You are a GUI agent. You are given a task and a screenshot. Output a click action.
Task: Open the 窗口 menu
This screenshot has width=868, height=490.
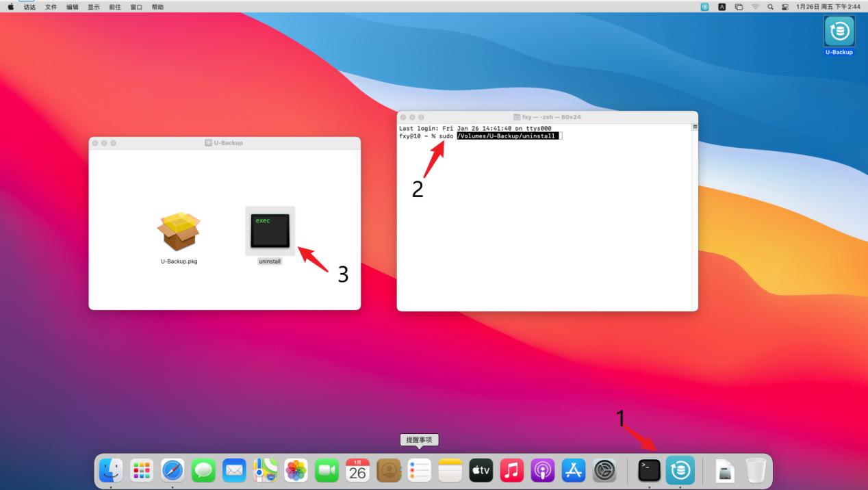136,6
